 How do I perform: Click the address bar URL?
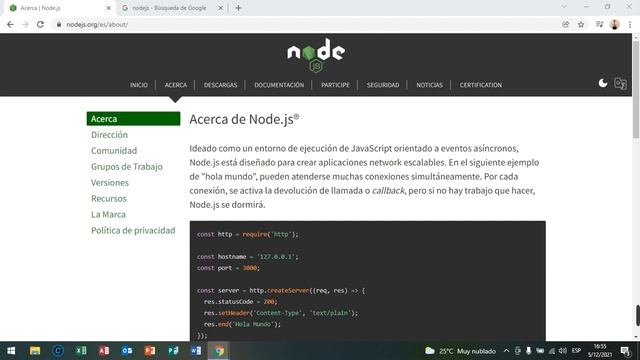97,25
